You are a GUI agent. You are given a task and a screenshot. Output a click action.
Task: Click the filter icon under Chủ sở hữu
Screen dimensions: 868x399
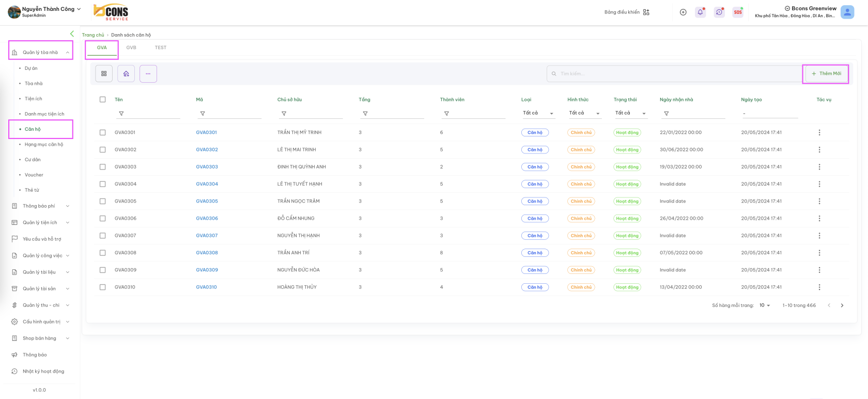[x=284, y=113]
